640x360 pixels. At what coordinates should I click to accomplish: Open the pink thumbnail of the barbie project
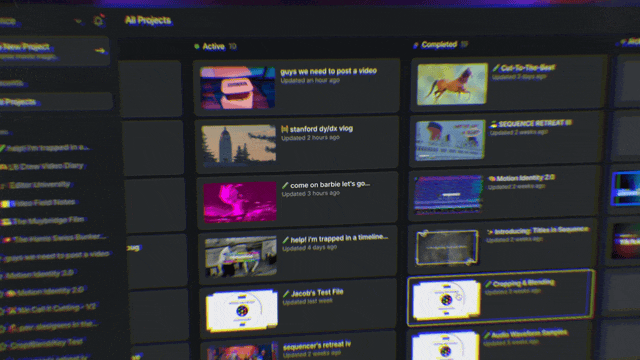click(240, 202)
